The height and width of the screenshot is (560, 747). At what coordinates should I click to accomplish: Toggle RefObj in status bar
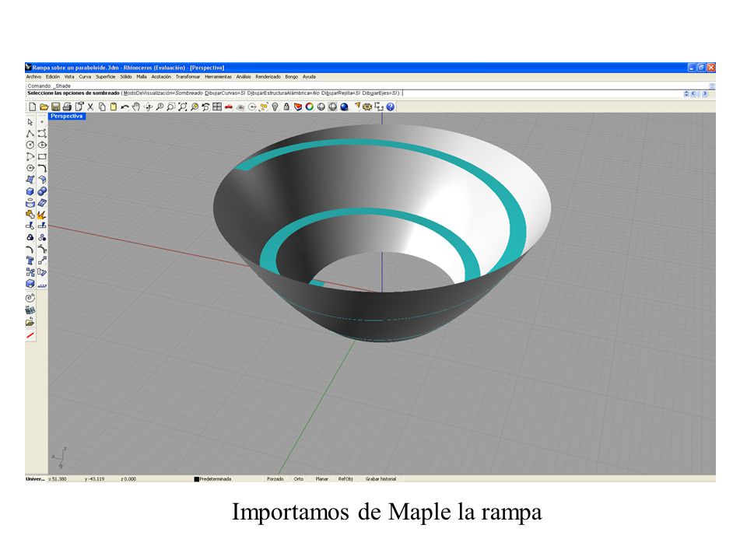(345, 479)
